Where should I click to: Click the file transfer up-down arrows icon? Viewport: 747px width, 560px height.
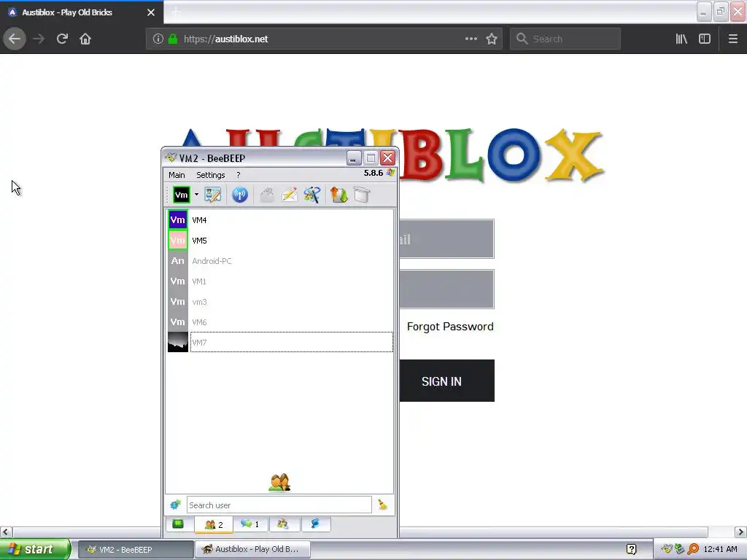pyautogui.click(x=338, y=195)
